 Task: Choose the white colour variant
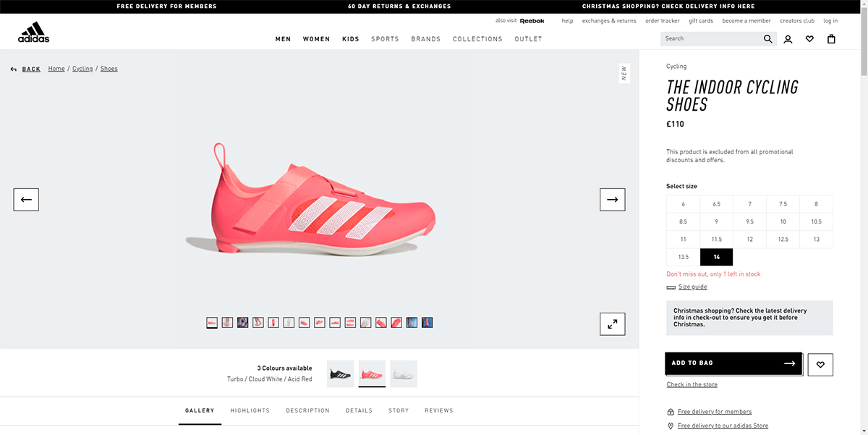click(x=404, y=374)
